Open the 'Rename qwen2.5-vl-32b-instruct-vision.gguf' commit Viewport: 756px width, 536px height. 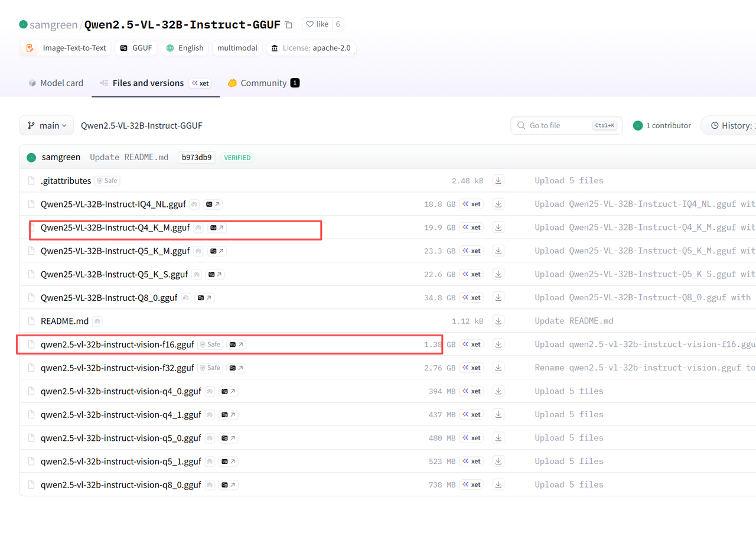(645, 368)
